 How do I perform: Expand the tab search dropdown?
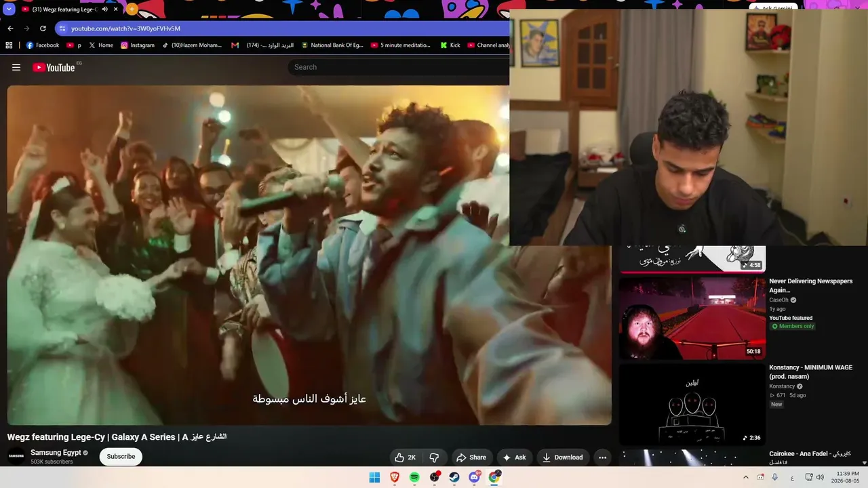(x=9, y=9)
